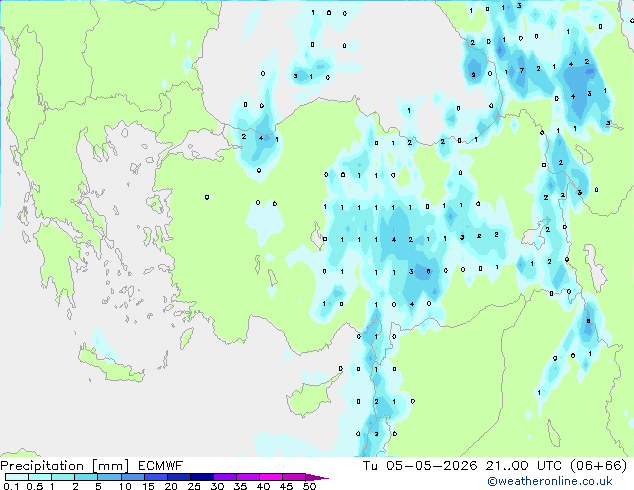Screen dimensions: 634x490
Task: Click the island of Crete on the map
Action: pyautogui.click(x=110, y=365)
